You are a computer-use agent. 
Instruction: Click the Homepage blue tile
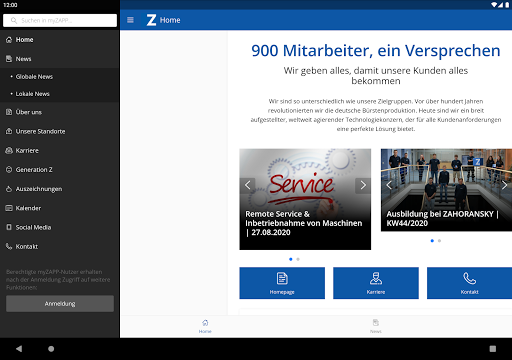[282, 283]
